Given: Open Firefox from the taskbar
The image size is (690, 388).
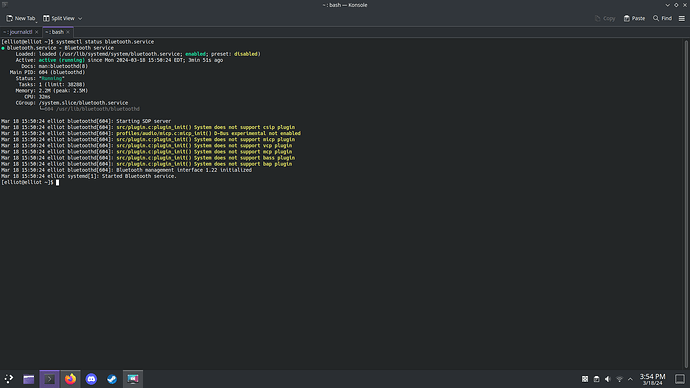Looking at the screenshot, I should [70, 379].
